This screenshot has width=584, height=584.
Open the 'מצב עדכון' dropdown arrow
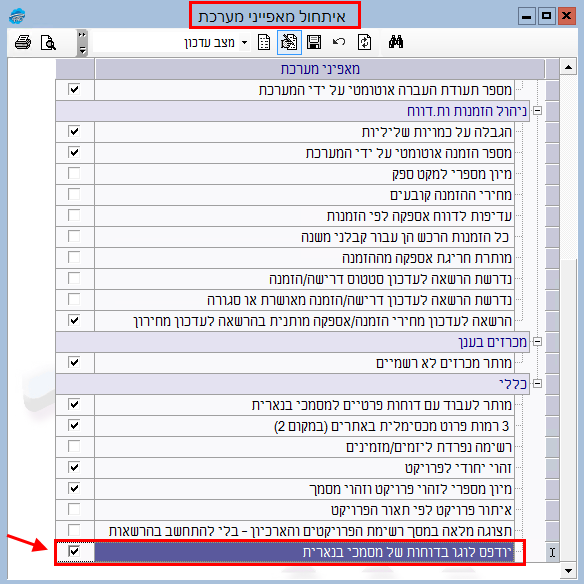[244, 42]
